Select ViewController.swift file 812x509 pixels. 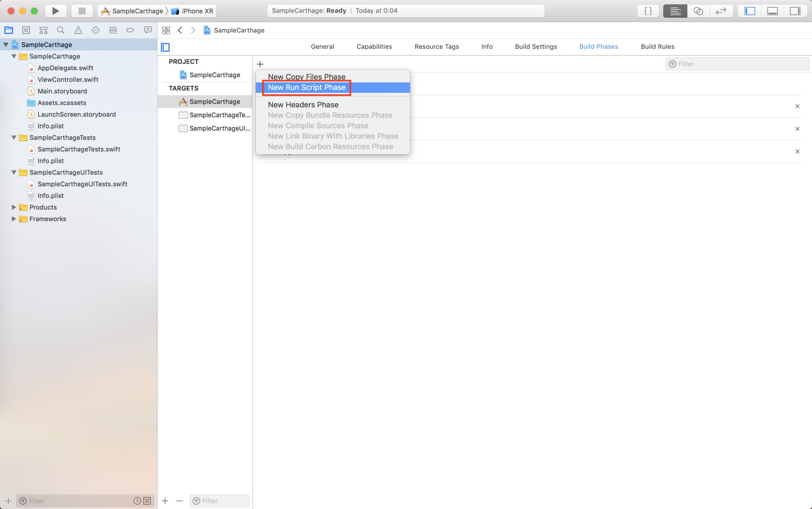coord(68,80)
